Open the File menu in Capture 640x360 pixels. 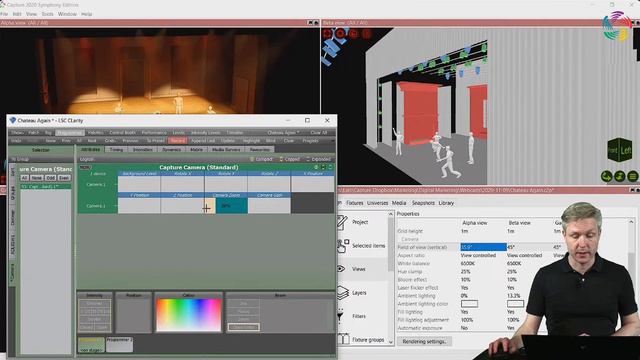pos(4,14)
